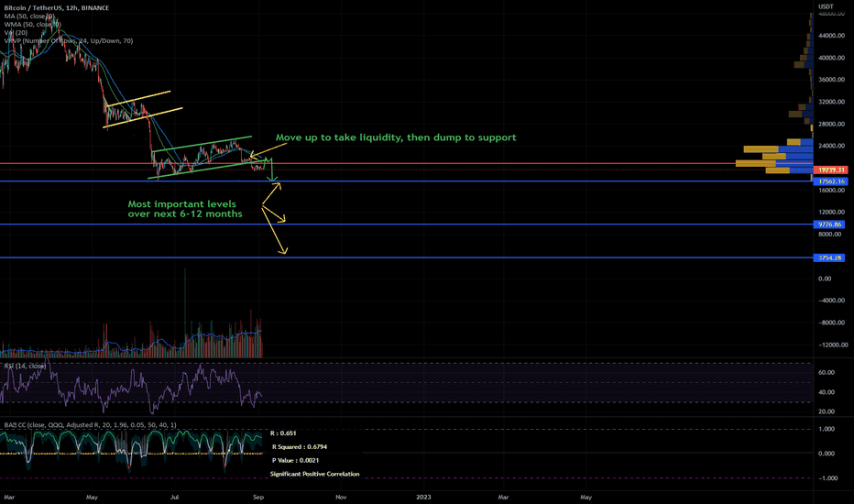Select the "Move up to take liquidity" annotation

point(396,137)
